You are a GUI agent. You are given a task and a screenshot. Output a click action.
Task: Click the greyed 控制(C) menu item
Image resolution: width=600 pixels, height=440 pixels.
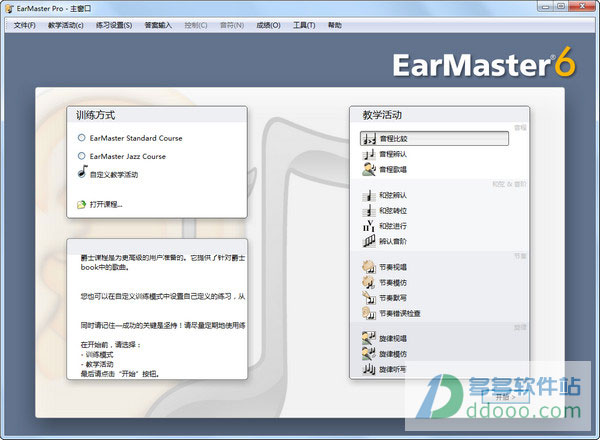click(x=196, y=25)
